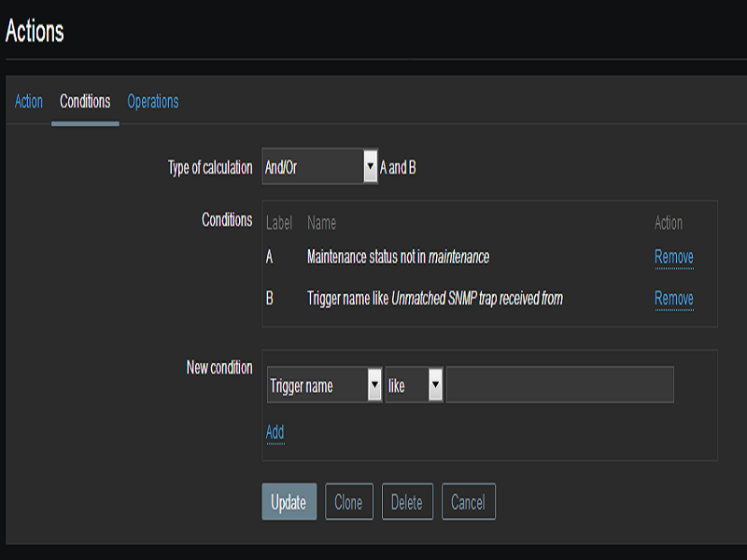
Task: Click the 'Unmatched SNMP trap received from' condition text
Action: [x=434, y=299]
